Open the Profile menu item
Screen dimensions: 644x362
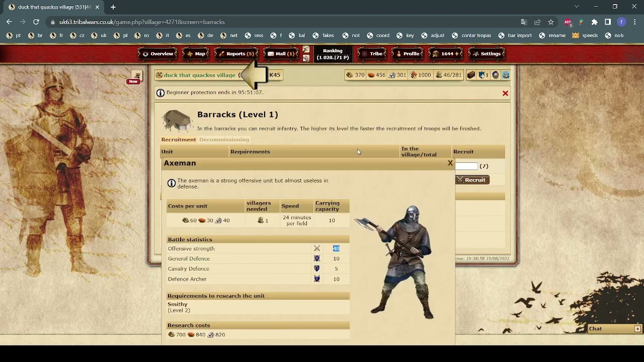(x=407, y=54)
